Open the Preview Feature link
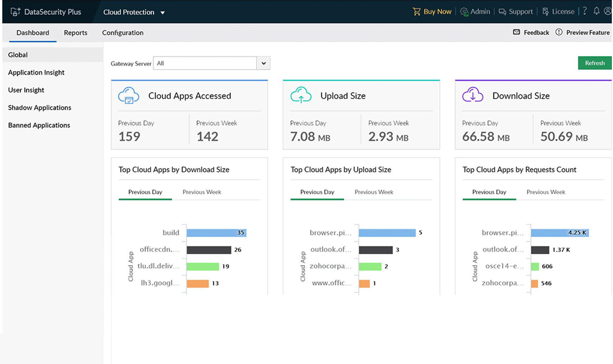This screenshot has height=364, width=613. tap(587, 32)
